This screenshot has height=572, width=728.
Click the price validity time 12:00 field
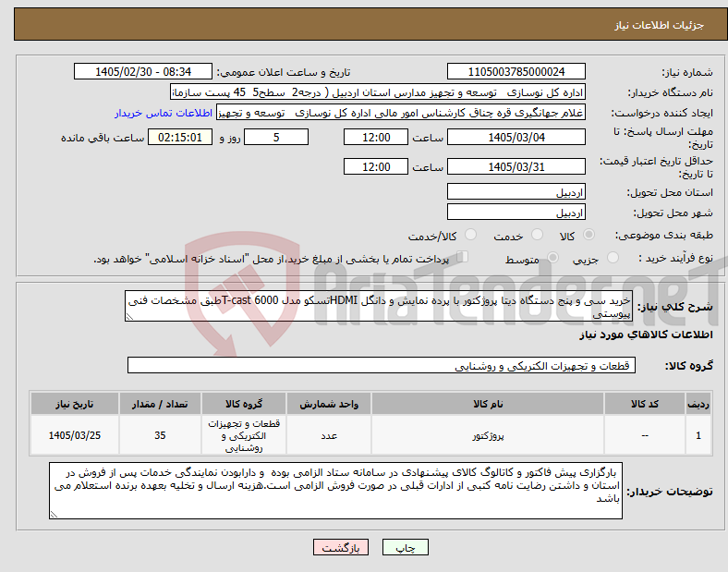click(376, 166)
